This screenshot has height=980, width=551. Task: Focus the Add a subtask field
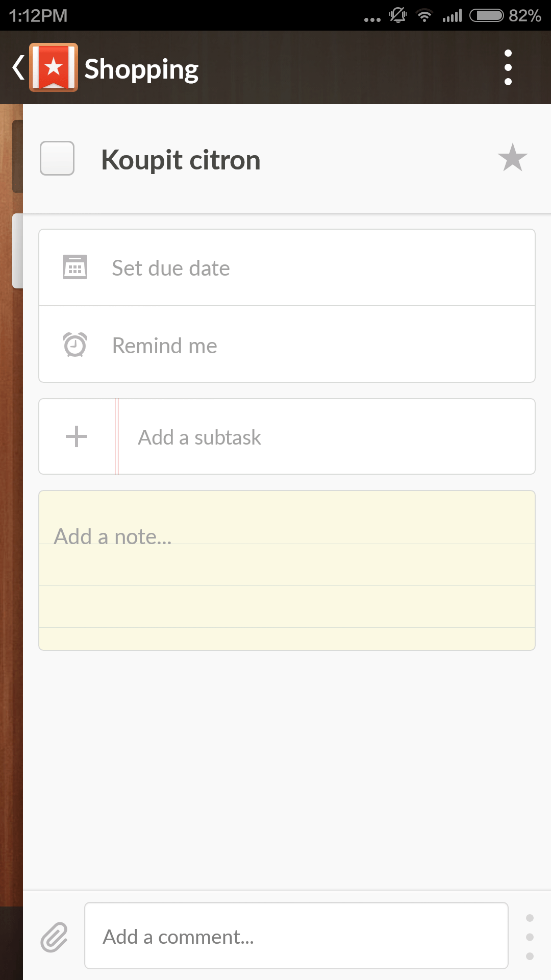coord(327,437)
